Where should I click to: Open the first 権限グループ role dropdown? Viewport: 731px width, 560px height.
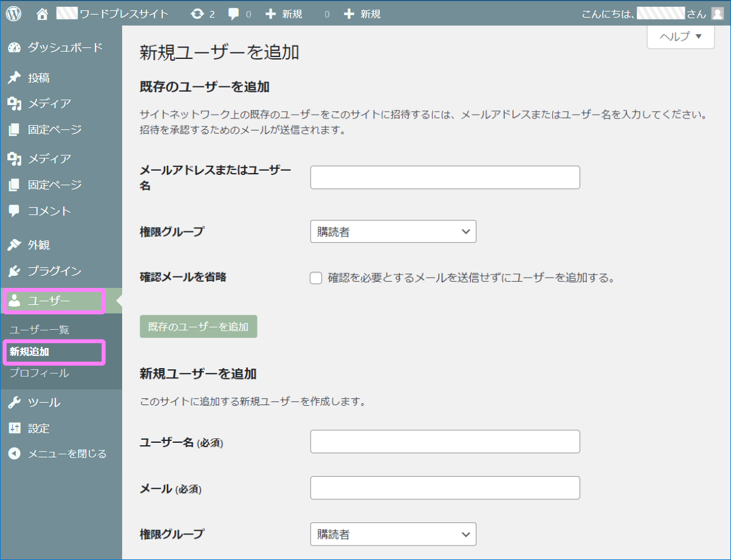[393, 231]
